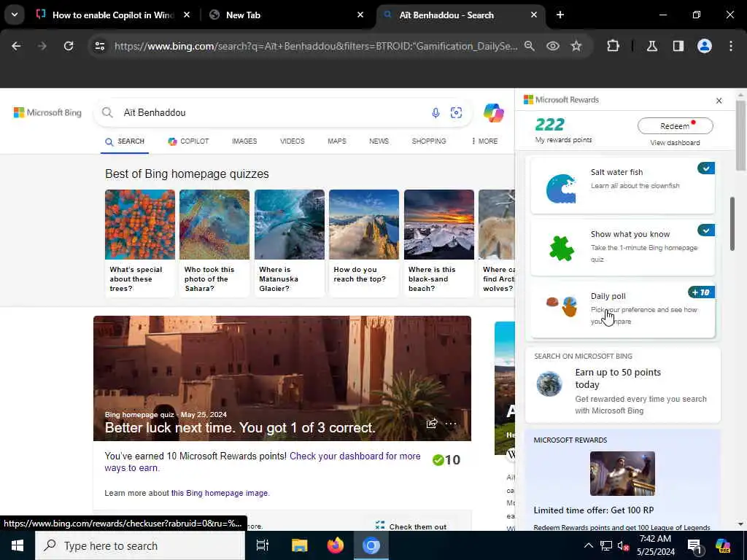Open 'Where is Matanuska Glacier?' quiz
This screenshot has width=747, height=560.
(x=289, y=243)
